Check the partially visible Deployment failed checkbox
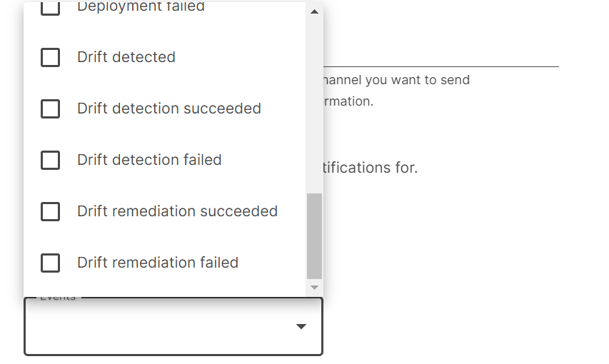 [x=50, y=8]
